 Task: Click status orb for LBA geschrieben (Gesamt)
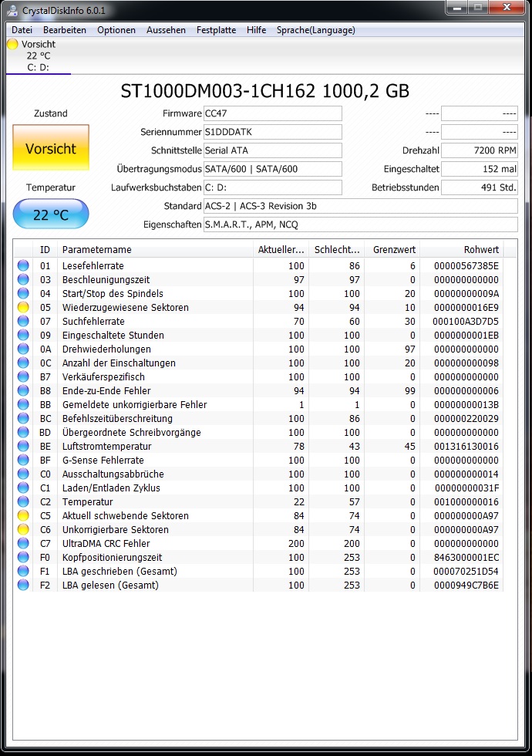click(x=22, y=571)
